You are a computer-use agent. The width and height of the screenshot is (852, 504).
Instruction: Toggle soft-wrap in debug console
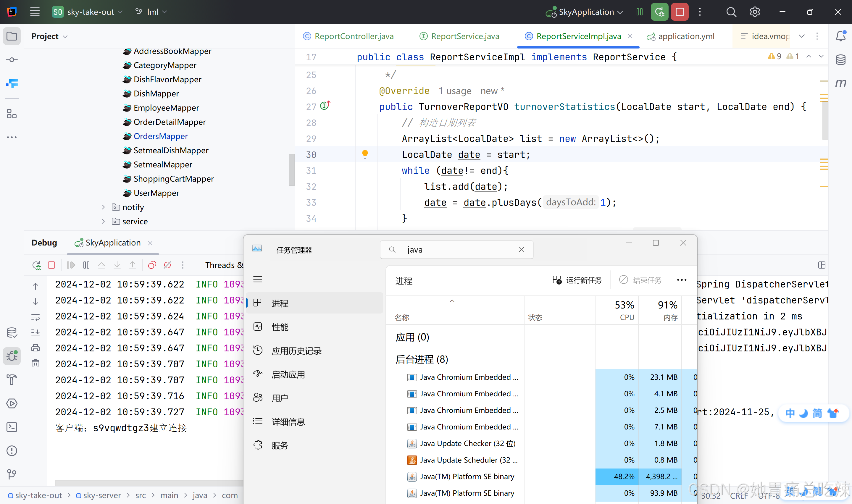tap(35, 317)
